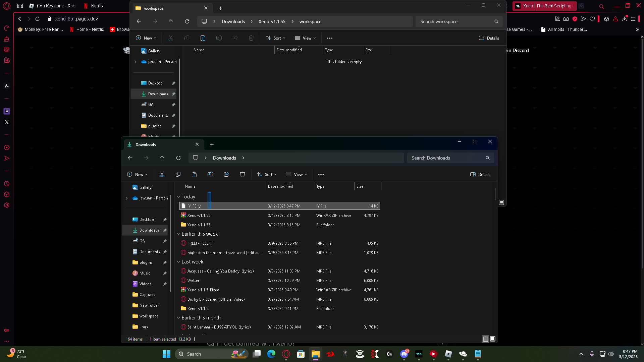Click Xeno-v1.1.55 breadcrumb in workspace window
644x362 pixels.
point(272,21)
